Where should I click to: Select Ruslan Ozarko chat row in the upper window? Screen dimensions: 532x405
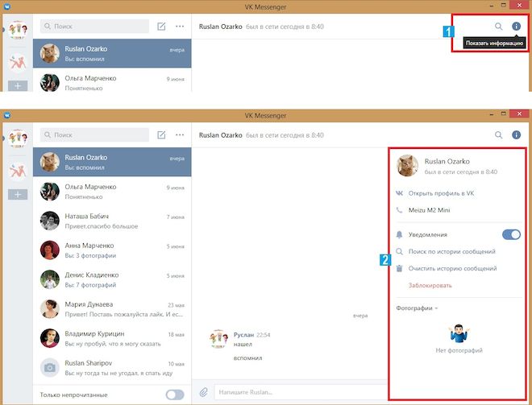click(x=112, y=54)
